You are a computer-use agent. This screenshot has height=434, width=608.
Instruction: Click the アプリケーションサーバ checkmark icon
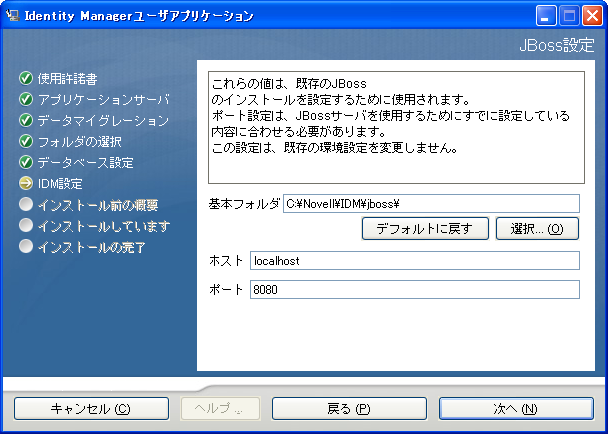26,99
